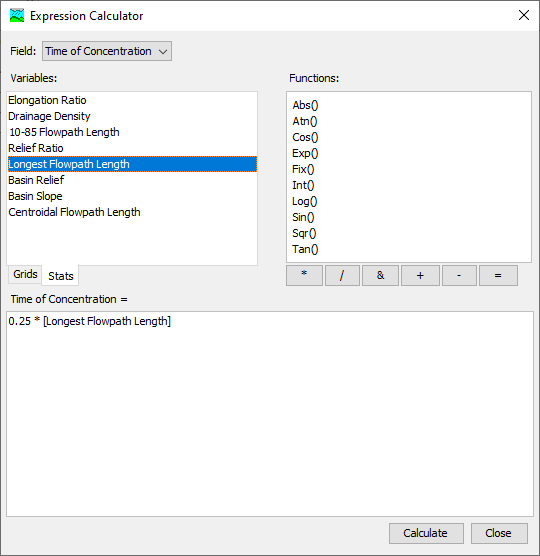Viewport: 540px width, 556px height.
Task: Click the Expression Calculator app icon
Action: pyautogui.click(x=17, y=16)
